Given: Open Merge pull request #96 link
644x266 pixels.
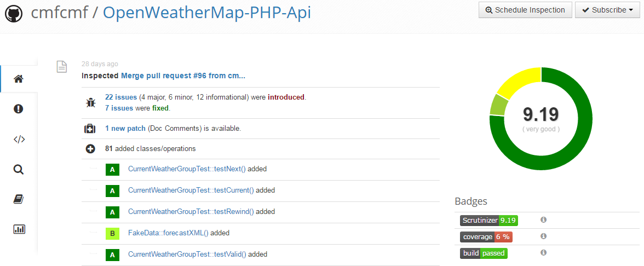Looking at the screenshot, I should (x=183, y=76).
